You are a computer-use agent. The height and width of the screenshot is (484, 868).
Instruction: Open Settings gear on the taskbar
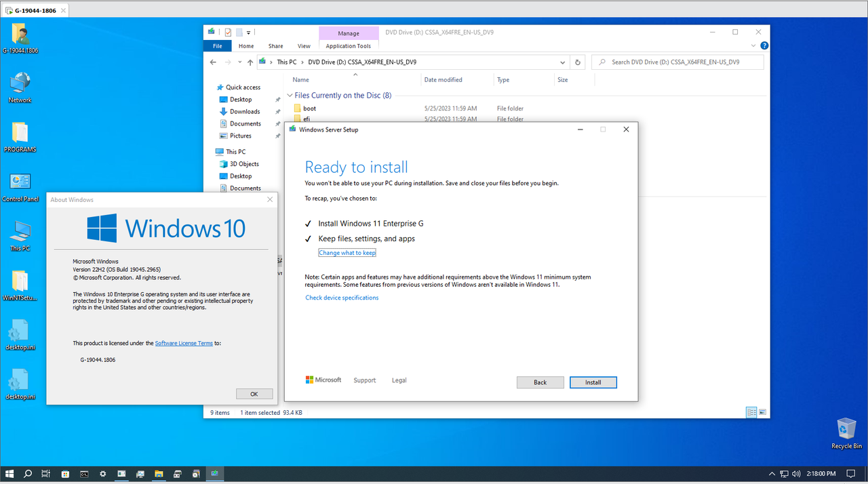pyautogui.click(x=102, y=474)
